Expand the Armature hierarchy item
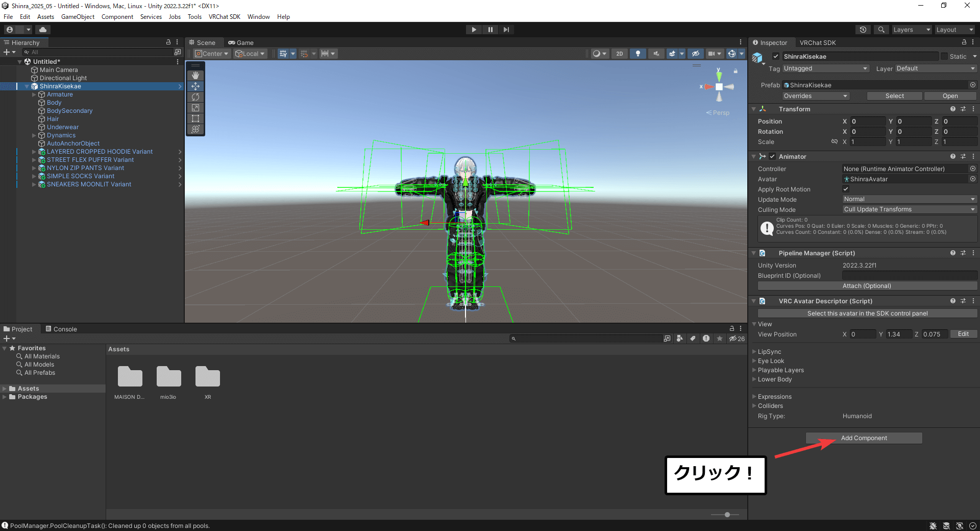980x531 pixels. [34, 94]
